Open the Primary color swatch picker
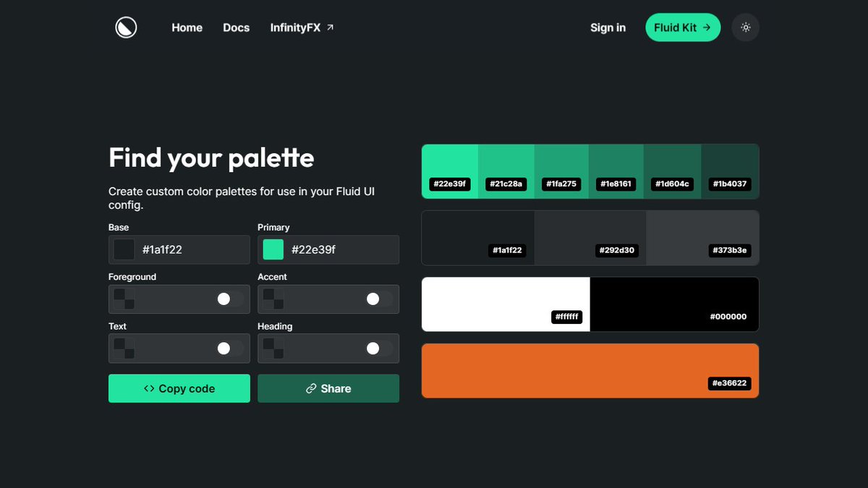The height and width of the screenshot is (488, 868). (273, 249)
